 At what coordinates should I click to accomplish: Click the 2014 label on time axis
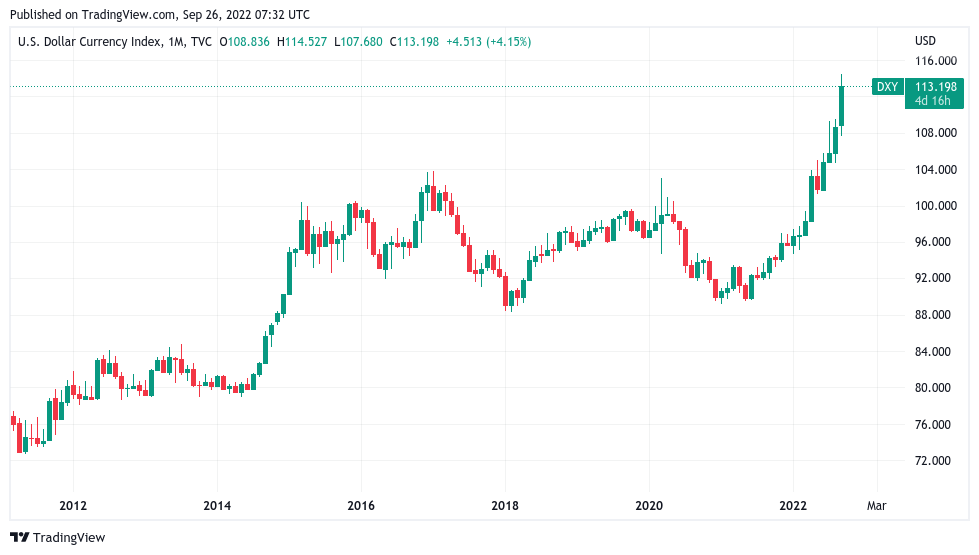217,506
